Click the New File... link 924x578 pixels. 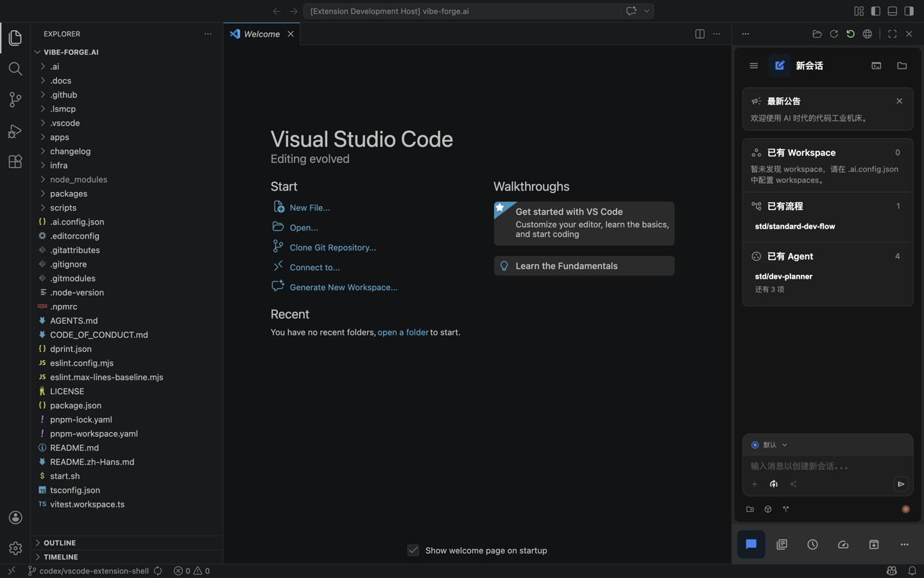click(310, 208)
